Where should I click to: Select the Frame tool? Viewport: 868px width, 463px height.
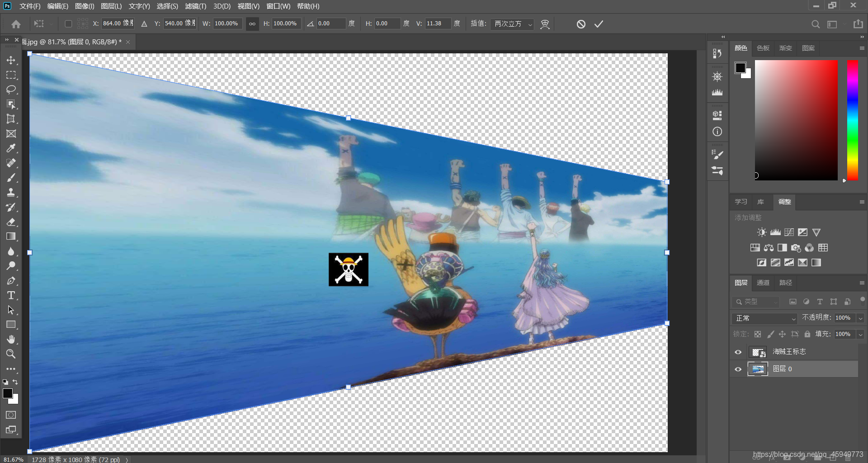coord(11,134)
